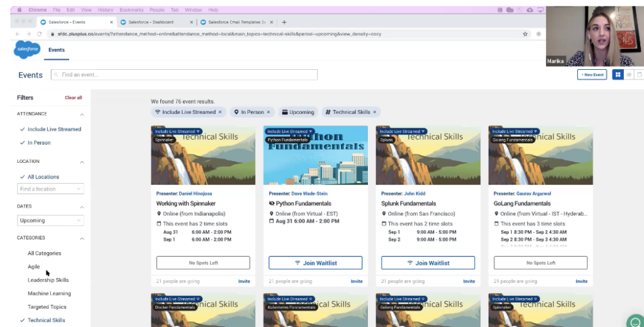Click No Spots Left on Spinnaker card
The height and width of the screenshot is (327, 644).
203,263
